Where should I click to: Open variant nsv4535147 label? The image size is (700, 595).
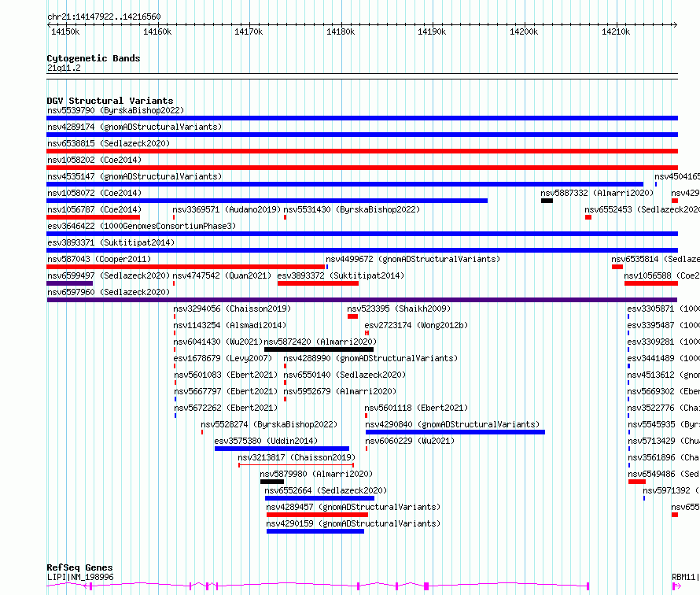pyautogui.click(x=134, y=176)
